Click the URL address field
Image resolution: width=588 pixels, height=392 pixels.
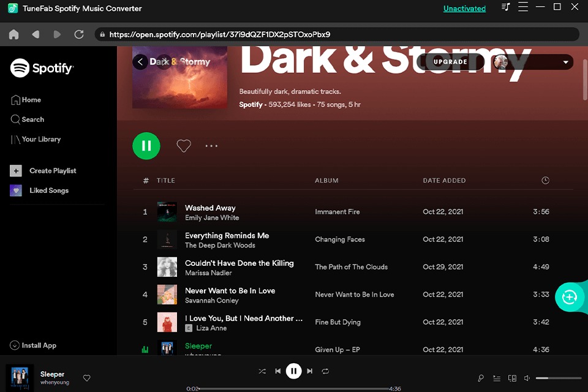pyautogui.click(x=337, y=35)
